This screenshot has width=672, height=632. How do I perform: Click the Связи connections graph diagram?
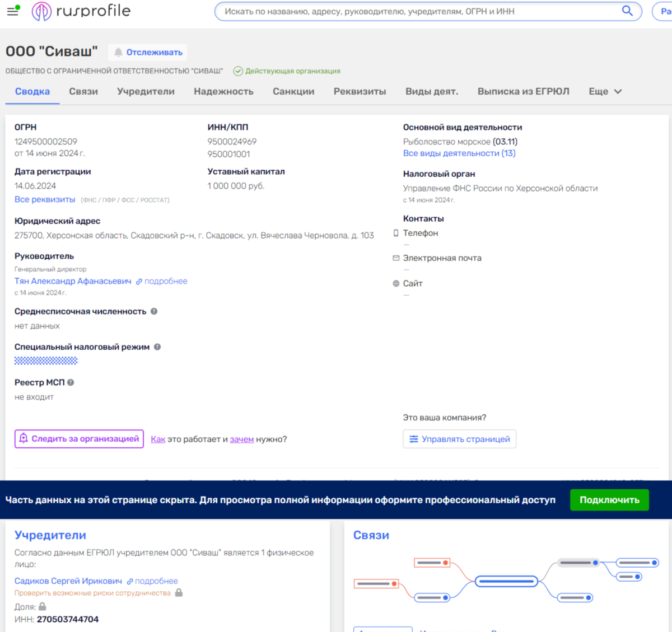(506, 580)
